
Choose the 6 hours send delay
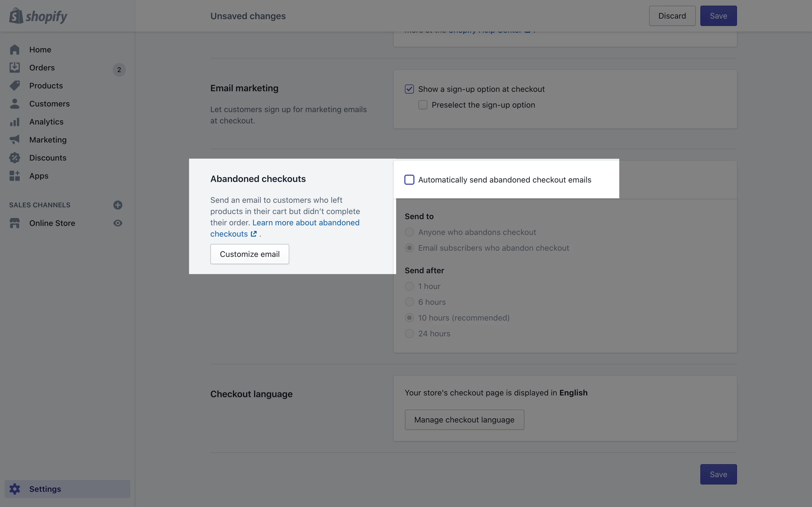pos(409,302)
